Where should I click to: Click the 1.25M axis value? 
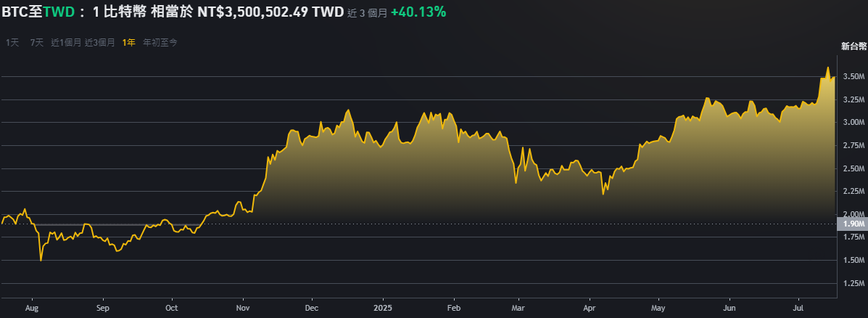coord(855,284)
